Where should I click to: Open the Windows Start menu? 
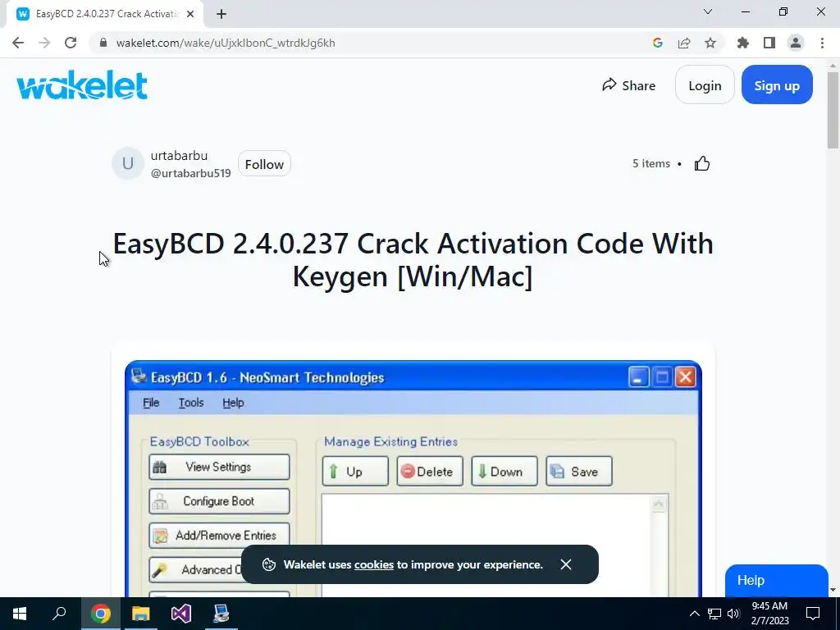pos(20,614)
